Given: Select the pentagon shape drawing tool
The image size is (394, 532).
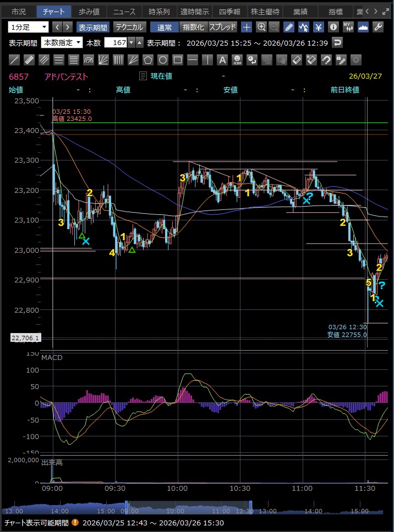Looking at the screenshot, I should pyautogui.click(x=147, y=60).
